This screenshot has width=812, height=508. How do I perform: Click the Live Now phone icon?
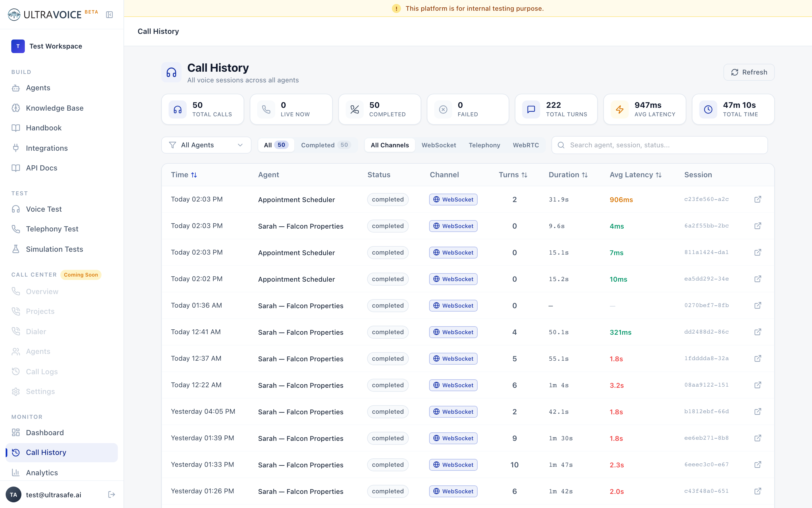pyautogui.click(x=266, y=109)
